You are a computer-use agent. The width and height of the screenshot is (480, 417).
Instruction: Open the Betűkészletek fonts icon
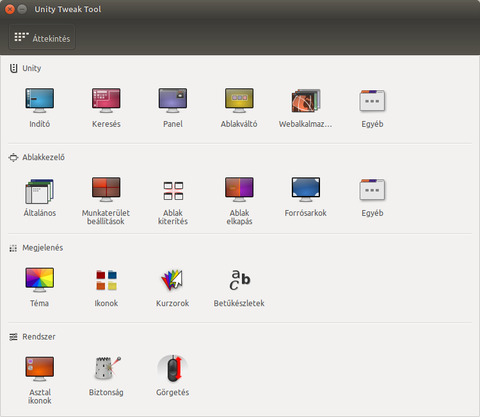point(240,280)
